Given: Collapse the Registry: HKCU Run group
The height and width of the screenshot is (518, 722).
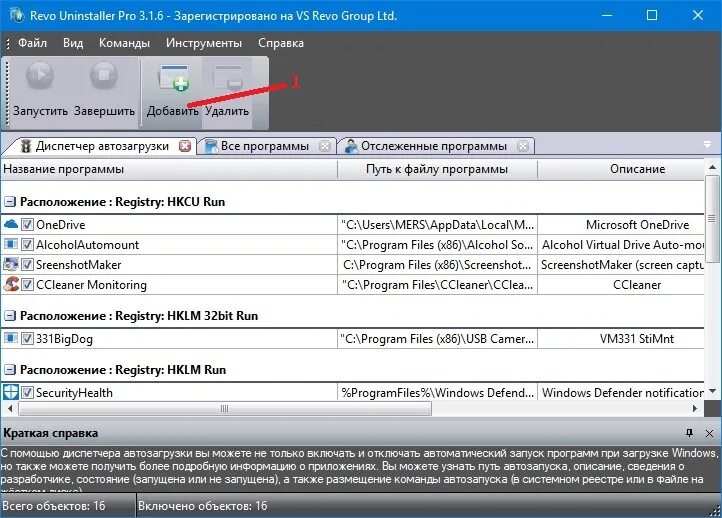Looking at the screenshot, I should pos(10,202).
